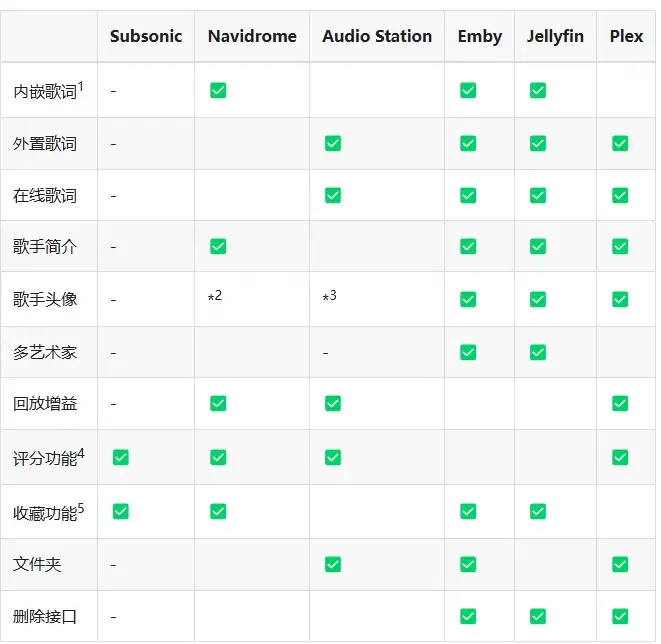Click the Emby check mark in 内嵌歌词 row

[x=468, y=90]
